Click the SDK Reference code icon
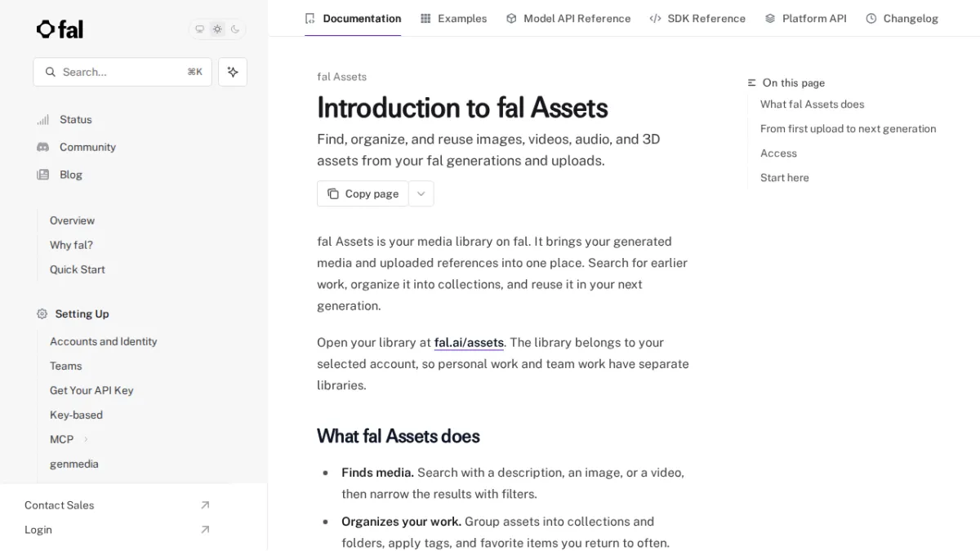 tap(655, 18)
